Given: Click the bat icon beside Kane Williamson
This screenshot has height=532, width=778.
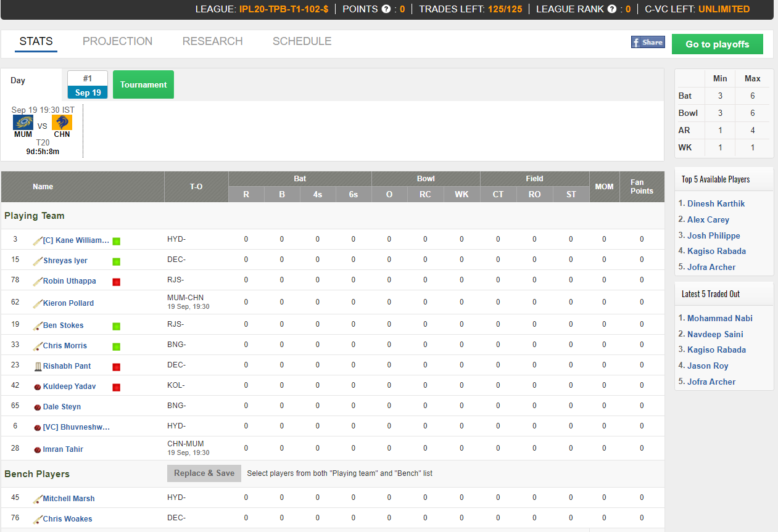Looking at the screenshot, I should (x=38, y=240).
